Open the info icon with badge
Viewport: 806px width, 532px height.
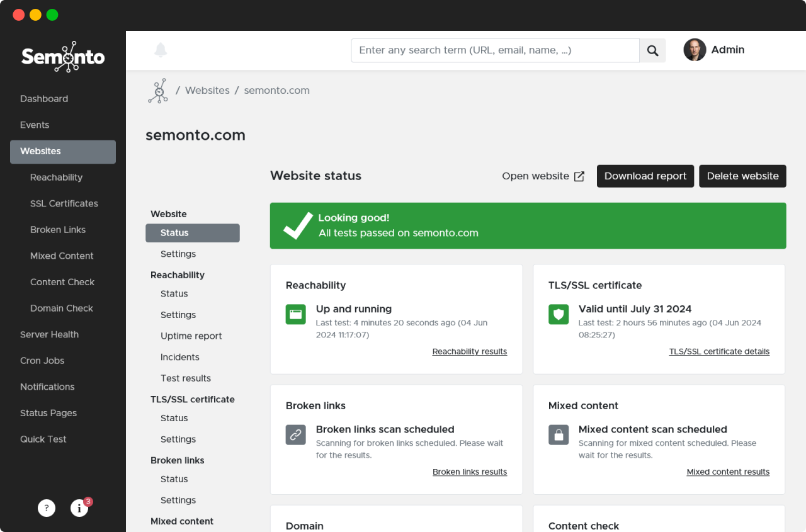pyautogui.click(x=79, y=508)
